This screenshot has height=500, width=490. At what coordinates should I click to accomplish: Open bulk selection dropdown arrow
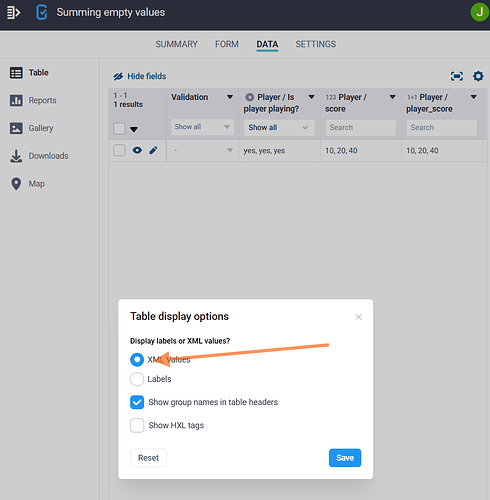(x=134, y=129)
